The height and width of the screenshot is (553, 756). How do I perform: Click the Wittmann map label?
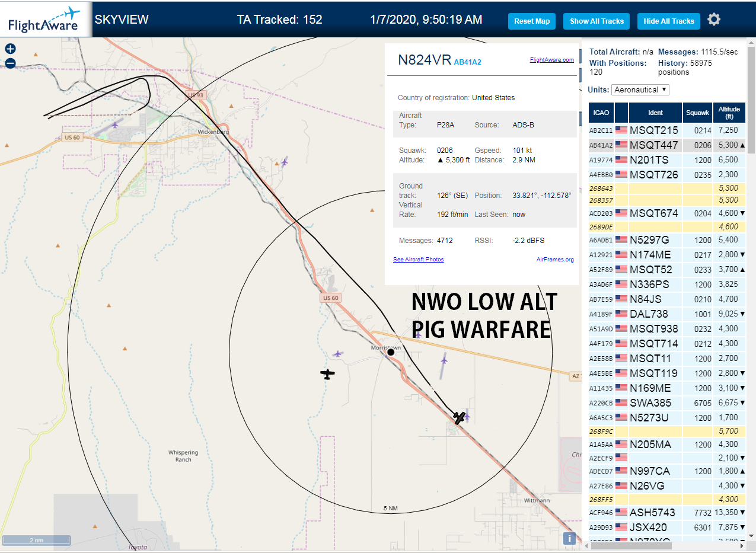[x=537, y=500]
